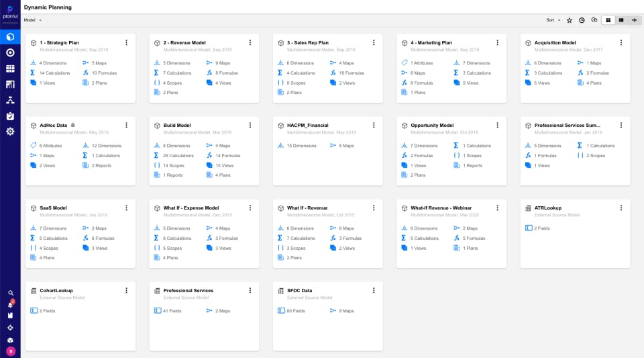Toggle the third view mode button
Viewport: 644px width, 358px height.
634,20
